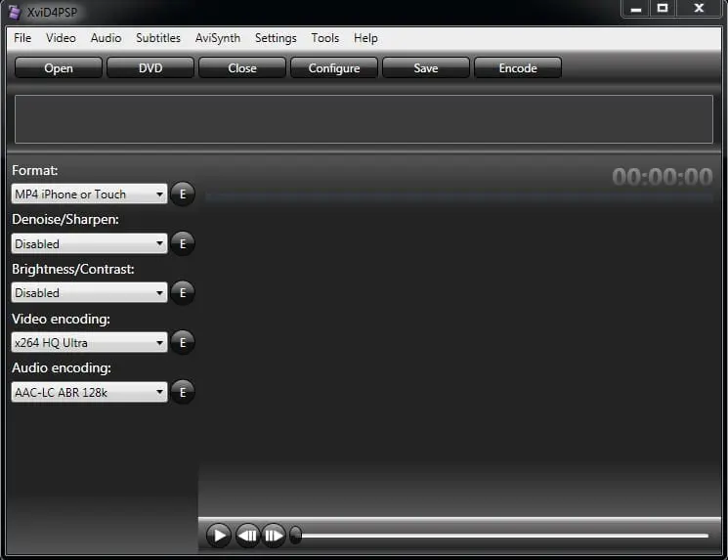Open the Audio menu

(106, 38)
